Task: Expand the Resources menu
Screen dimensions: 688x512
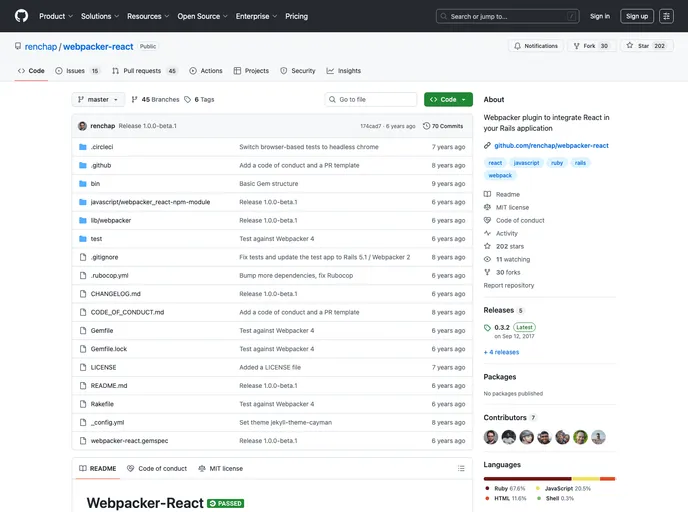Action: pos(148,16)
